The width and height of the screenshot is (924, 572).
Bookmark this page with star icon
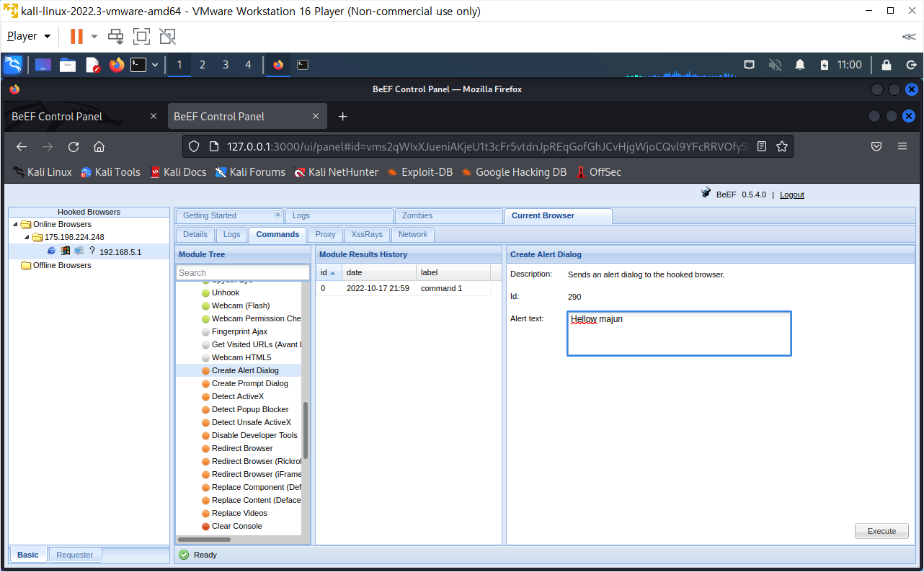(x=781, y=146)
